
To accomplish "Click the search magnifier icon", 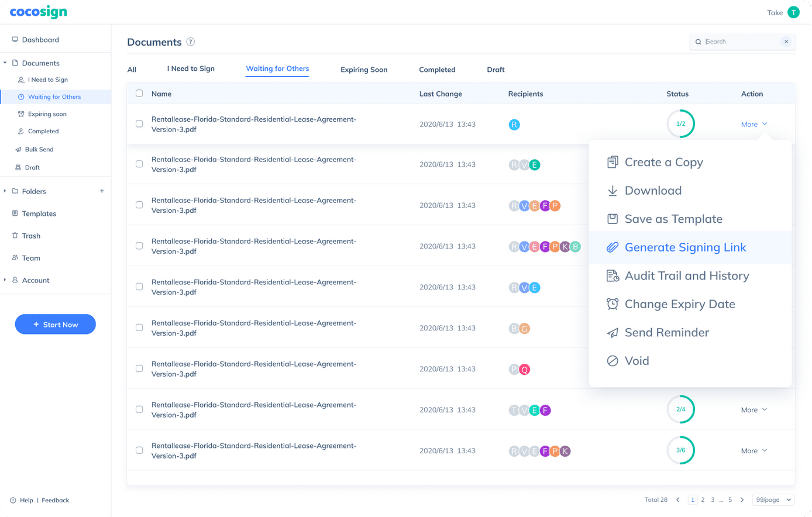I will pos(698,42).
